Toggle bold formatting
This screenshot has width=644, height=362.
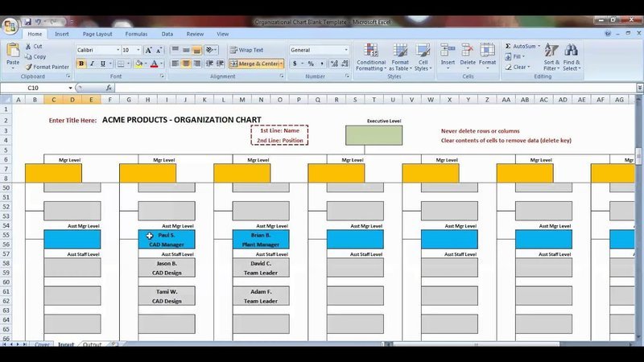coord(81,64)
